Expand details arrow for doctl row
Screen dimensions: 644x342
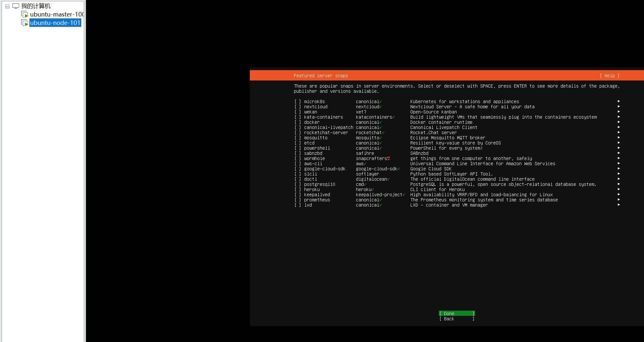click(x=619, y=179)
